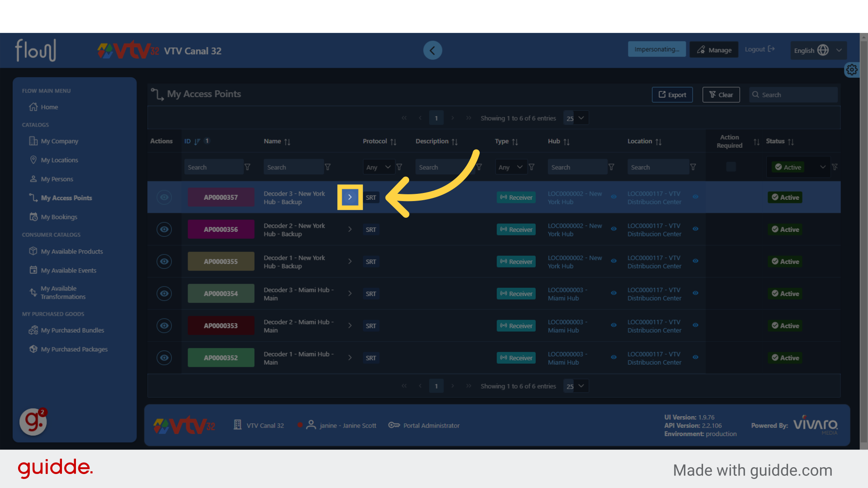Click the ID column sort icon
Image resolution: width=868 pixels, height=488 pixels.
point(197,141)
